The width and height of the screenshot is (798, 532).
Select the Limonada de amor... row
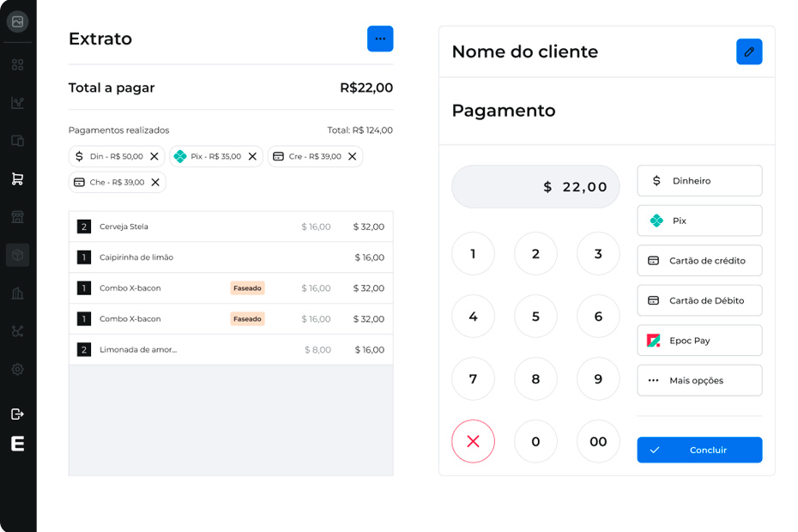(x=231, y=350)
